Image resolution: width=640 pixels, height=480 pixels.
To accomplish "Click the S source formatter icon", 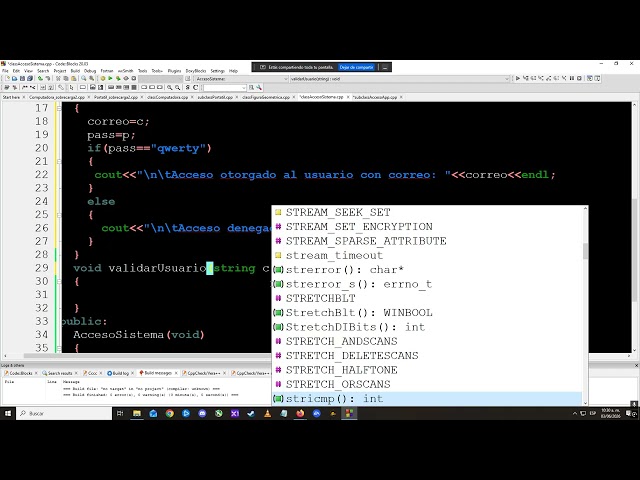I will [x=187, y=87].
